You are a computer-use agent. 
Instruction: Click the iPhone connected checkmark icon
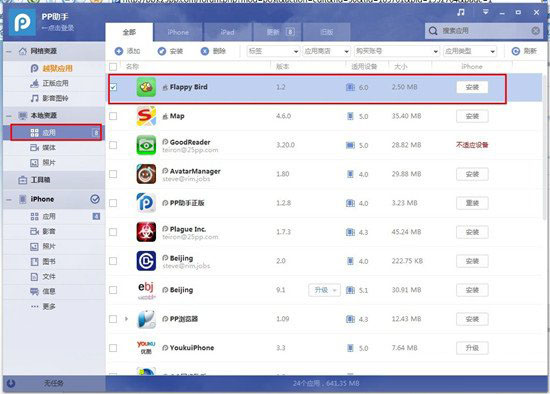tap(95, 199)
